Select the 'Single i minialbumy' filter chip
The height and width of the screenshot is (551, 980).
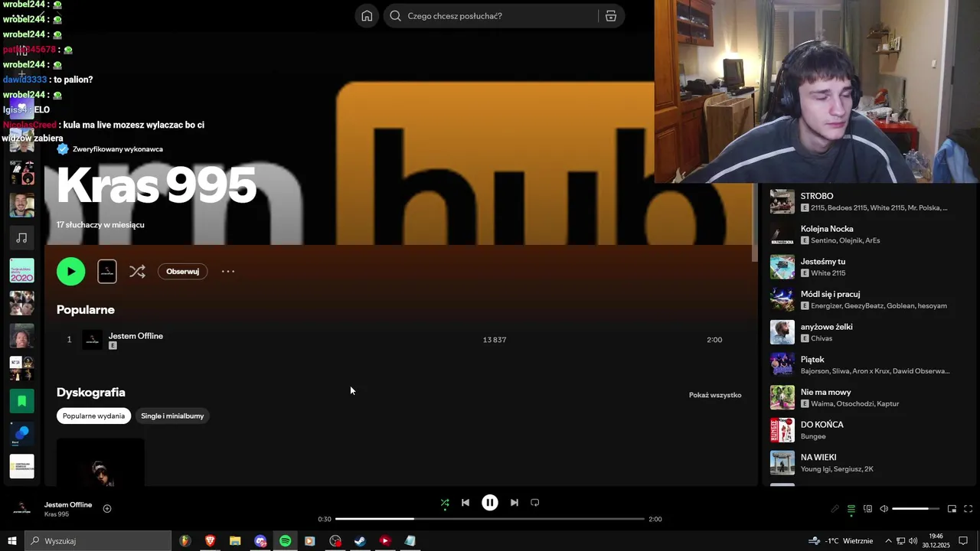[172, 416]
